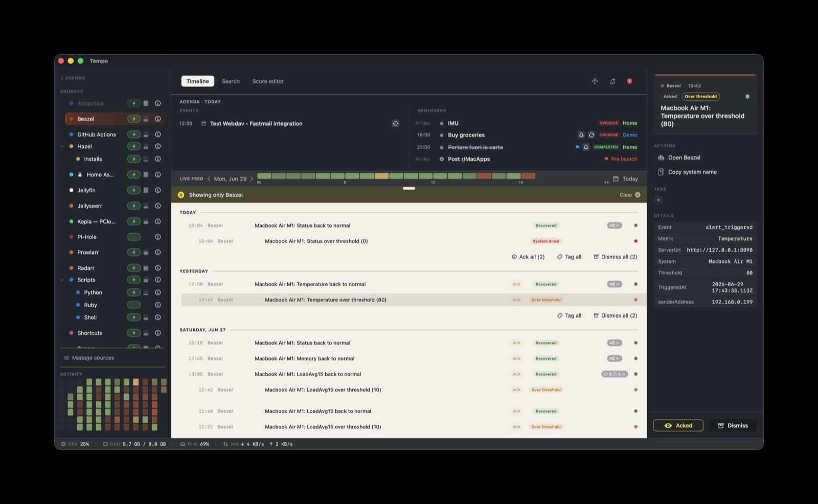The width and height of the screenshot is (818, 504).
Task: Open Test Webdav - Fastmail integration event
Action: coord(256,123)
